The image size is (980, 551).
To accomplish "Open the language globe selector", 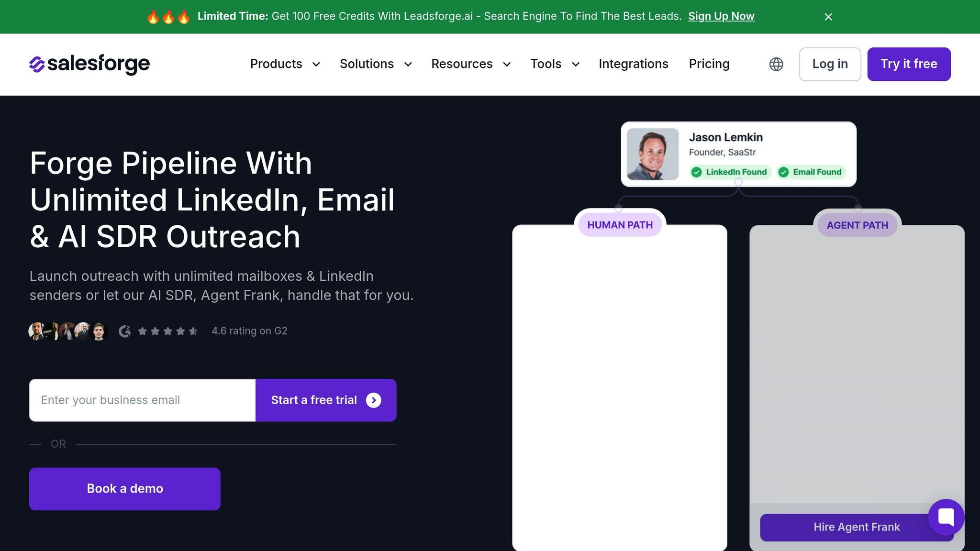I will click(776, 64).
